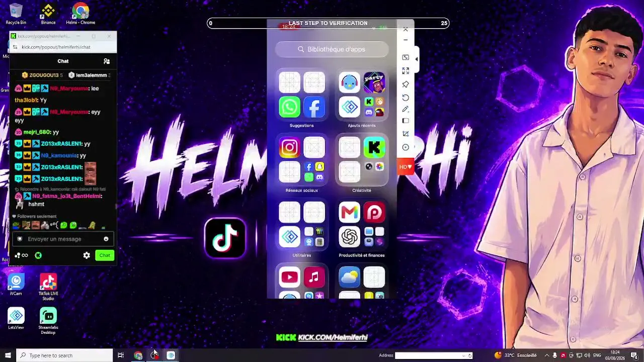644x362 pixels.
Task: Open chat settings gear icon
Action: pyautogui.click(x=87, y=255)
